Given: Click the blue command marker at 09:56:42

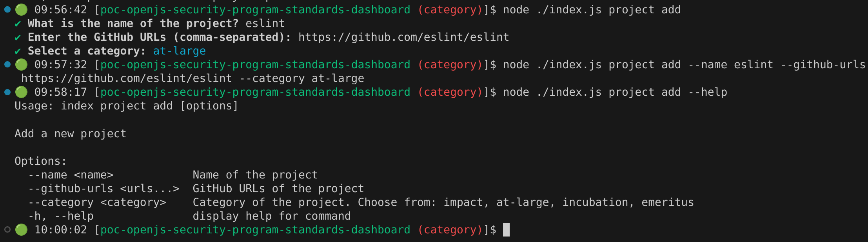Looking at the screenshot, I should click(7, 9).
